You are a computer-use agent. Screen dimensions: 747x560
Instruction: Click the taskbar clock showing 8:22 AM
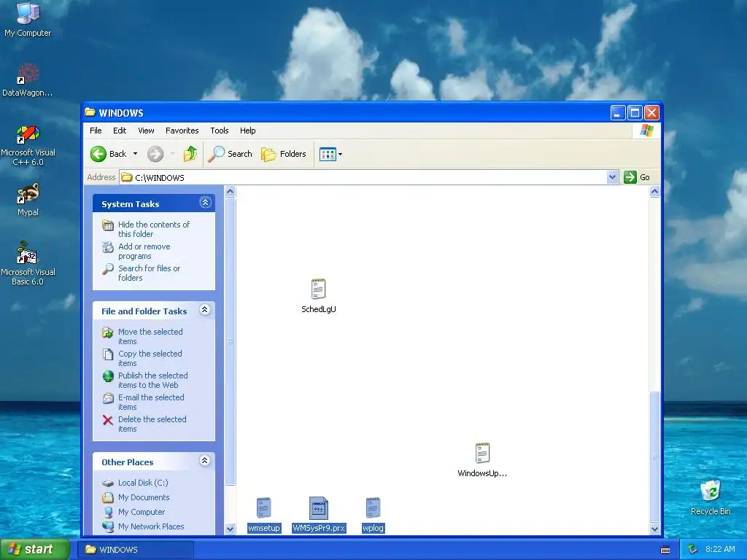click(x=720, y=549)
